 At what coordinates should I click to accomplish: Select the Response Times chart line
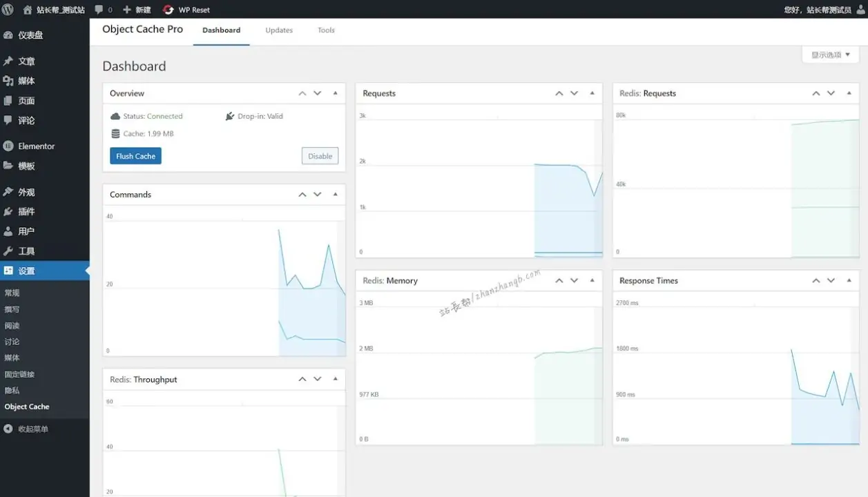click(815, 380)
